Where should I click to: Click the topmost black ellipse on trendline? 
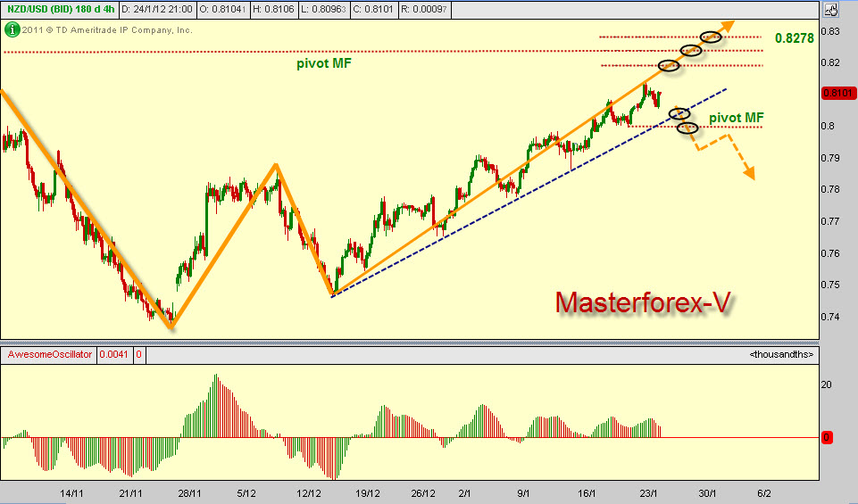711,37
